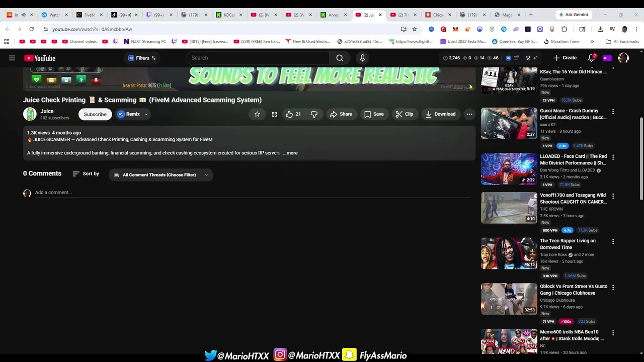Screen dimensions: 644x362
Task: Switch to the FiveM tab
Action: point(89,15)
